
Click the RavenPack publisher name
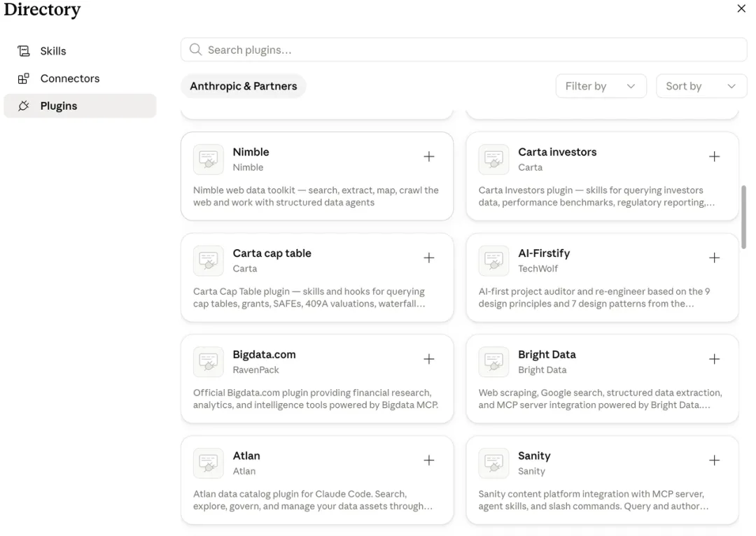[255, 369]
